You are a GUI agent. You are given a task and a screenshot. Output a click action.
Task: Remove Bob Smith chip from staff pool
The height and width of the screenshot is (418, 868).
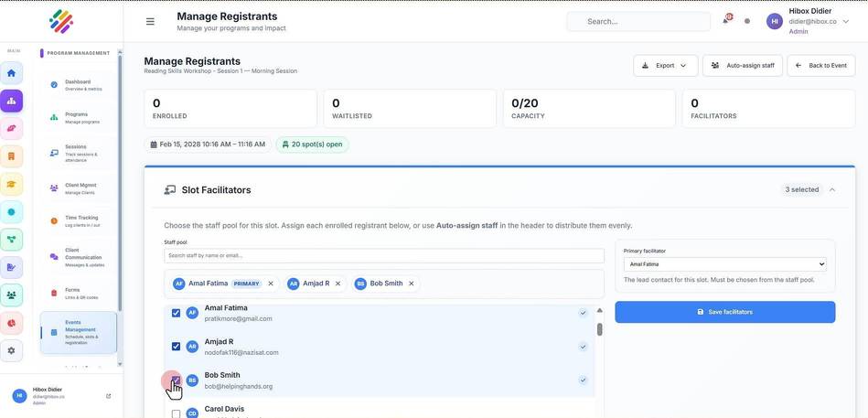pyautogui.click(x=412, y=284)
